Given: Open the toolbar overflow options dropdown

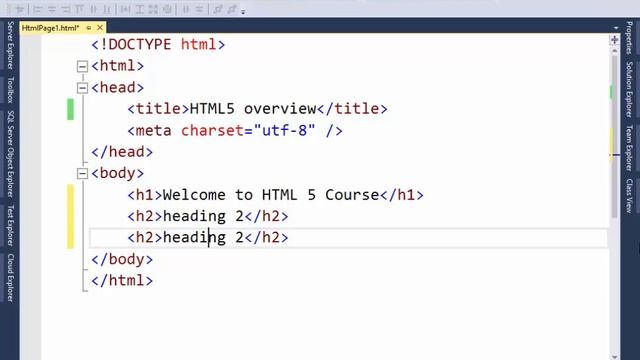Looking at the screenshot, I should coord(243,12).
